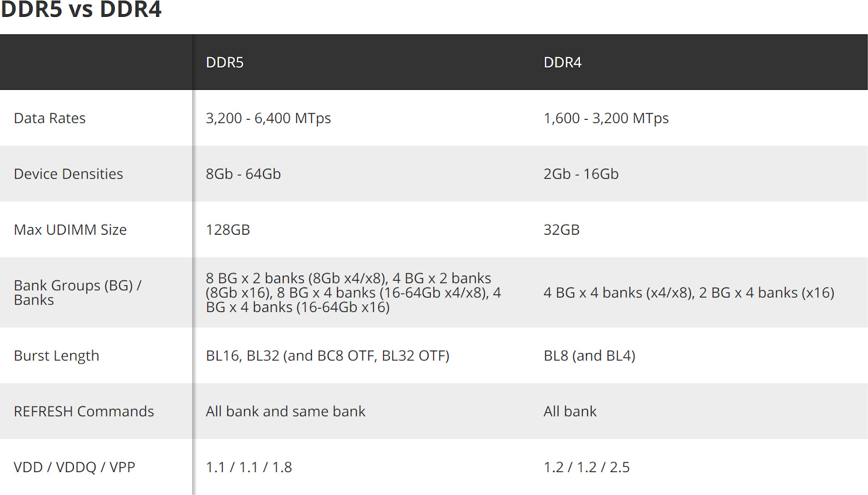The height and width of the screenshot is (495, 868).
Task: Select the Burst Length row label
Action: (57, 356)
